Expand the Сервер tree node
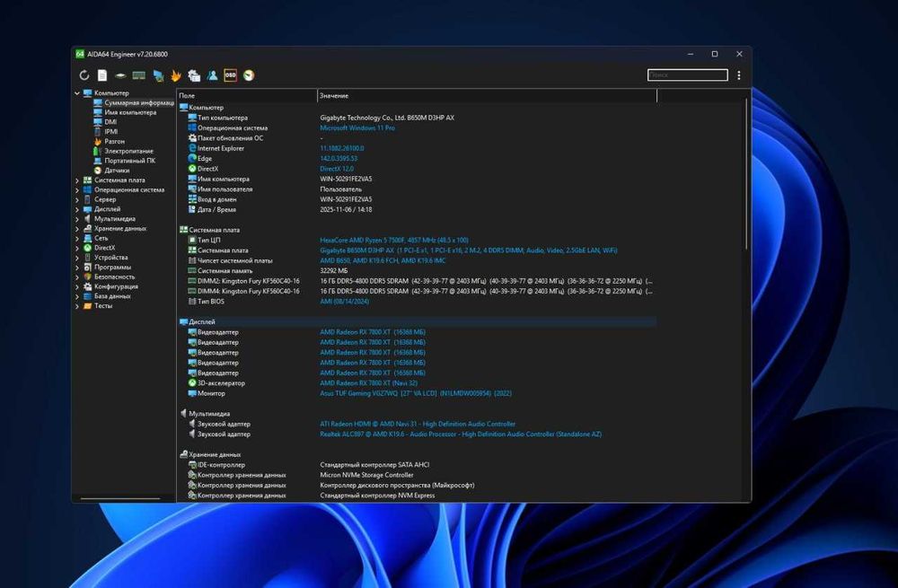Viewport: 898px width, 588px height. (x=77, y=199)
